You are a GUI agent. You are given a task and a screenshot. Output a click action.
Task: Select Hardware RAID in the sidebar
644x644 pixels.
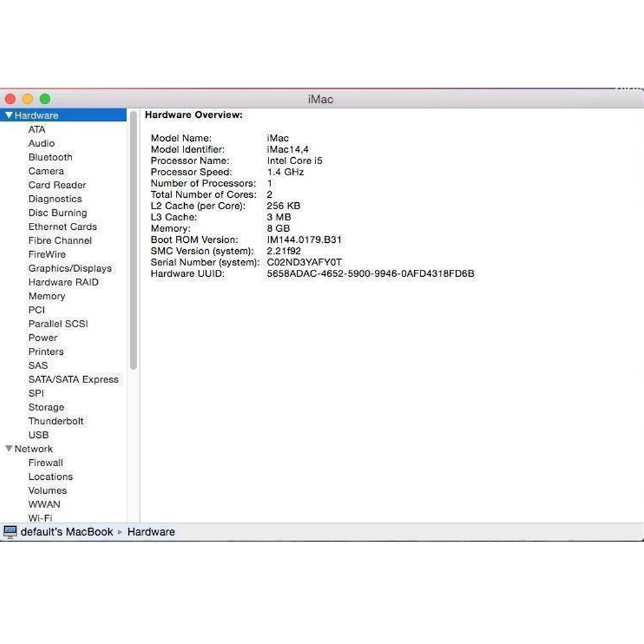(x=63, y=283)
